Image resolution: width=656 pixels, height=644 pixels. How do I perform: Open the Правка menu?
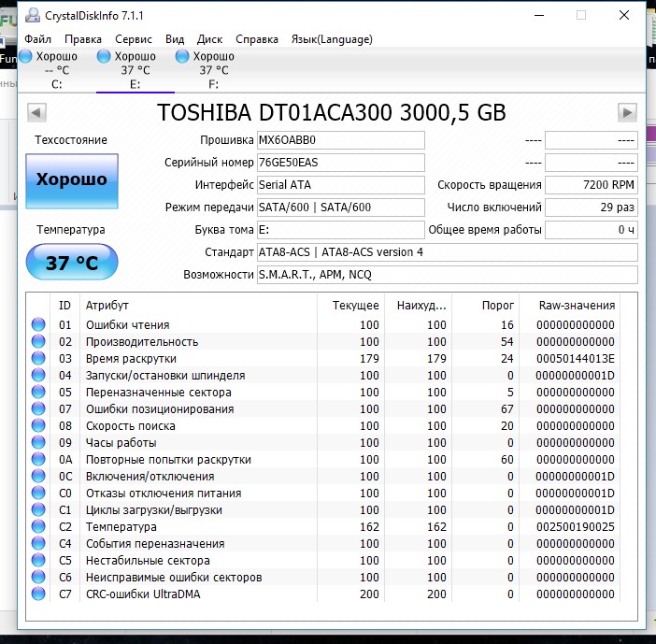[x=83, y=39]
